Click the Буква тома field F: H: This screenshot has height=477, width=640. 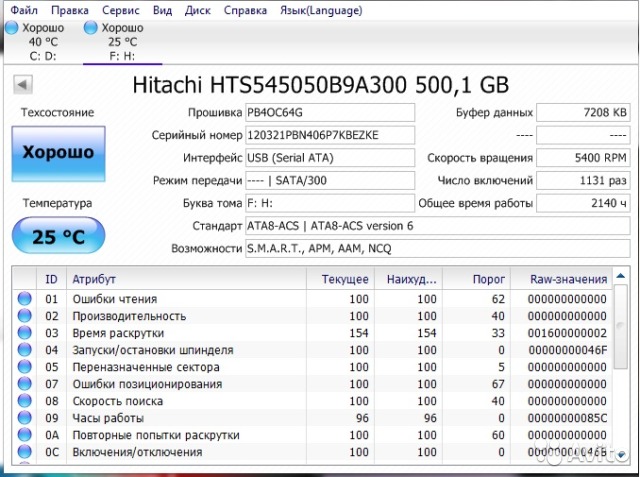[330, 203]
